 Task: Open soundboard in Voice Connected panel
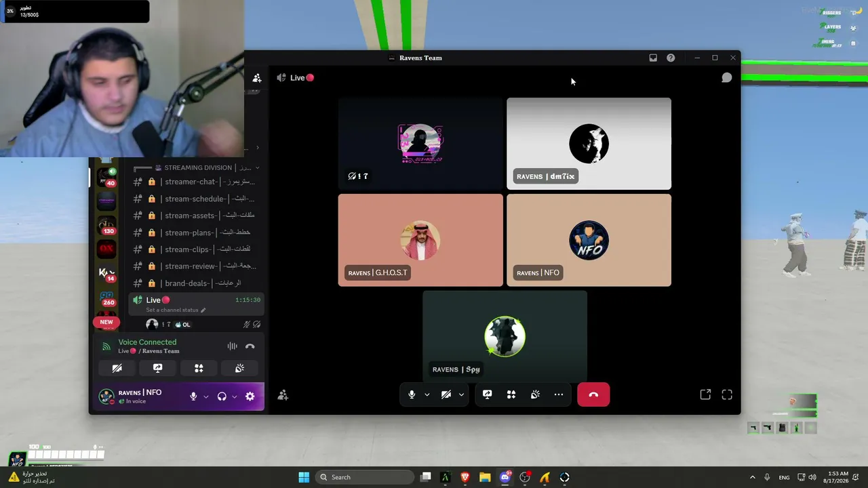tap(239, 368)
